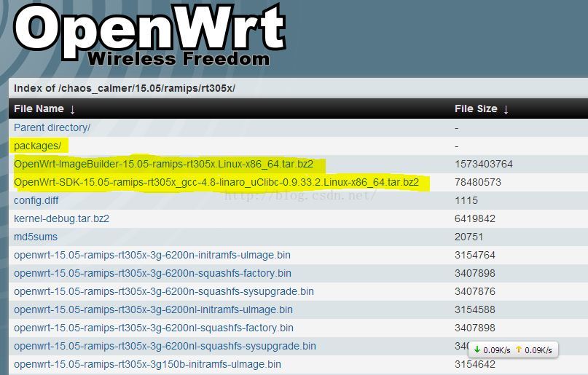The image size is (588, 375).
Task: Download OpenWrt-SDK-15.05 gcc-4.8-linaro tar.bz2 file
Action: pyautogui.click(x=216, y=183)
